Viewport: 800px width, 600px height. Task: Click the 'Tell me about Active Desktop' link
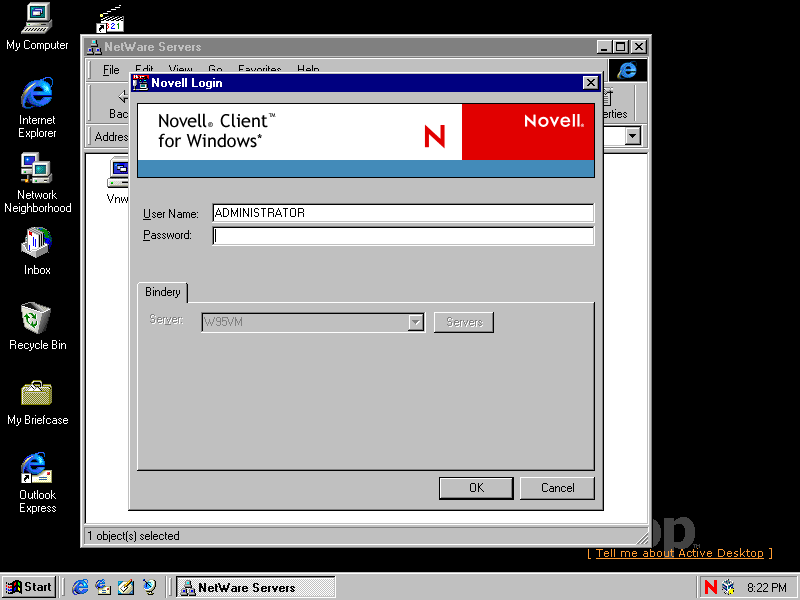[679, 553]
